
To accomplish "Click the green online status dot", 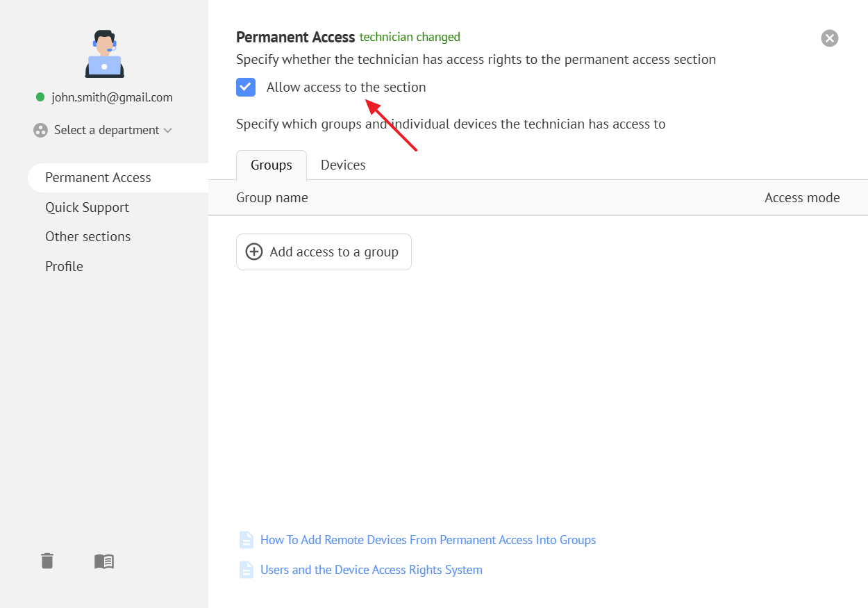I will 40,97.
